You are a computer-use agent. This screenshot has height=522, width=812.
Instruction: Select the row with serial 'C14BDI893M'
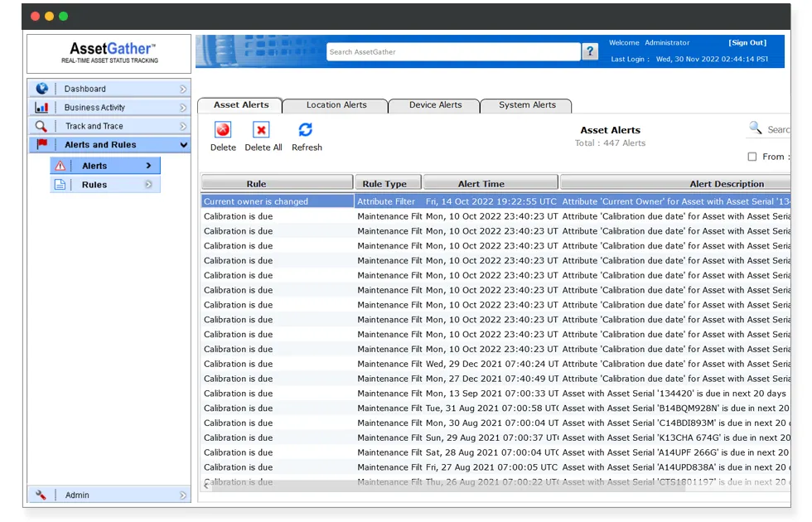pos(495,423)
